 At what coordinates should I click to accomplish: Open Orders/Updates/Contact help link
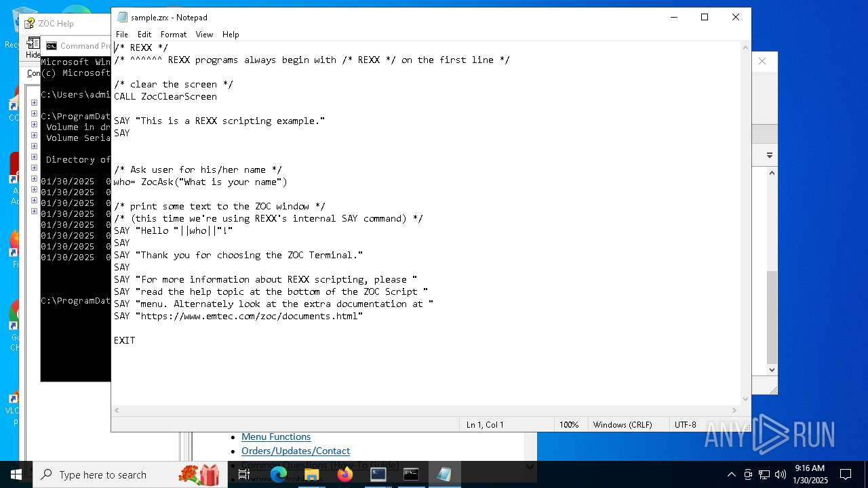click(x=296, y=451)
